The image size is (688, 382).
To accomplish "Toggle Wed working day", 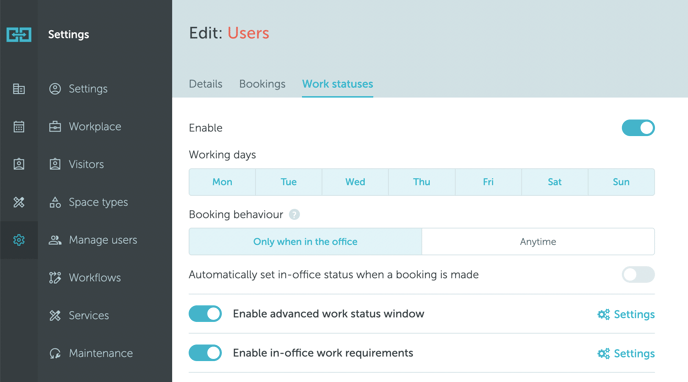I will click(355, 182).
